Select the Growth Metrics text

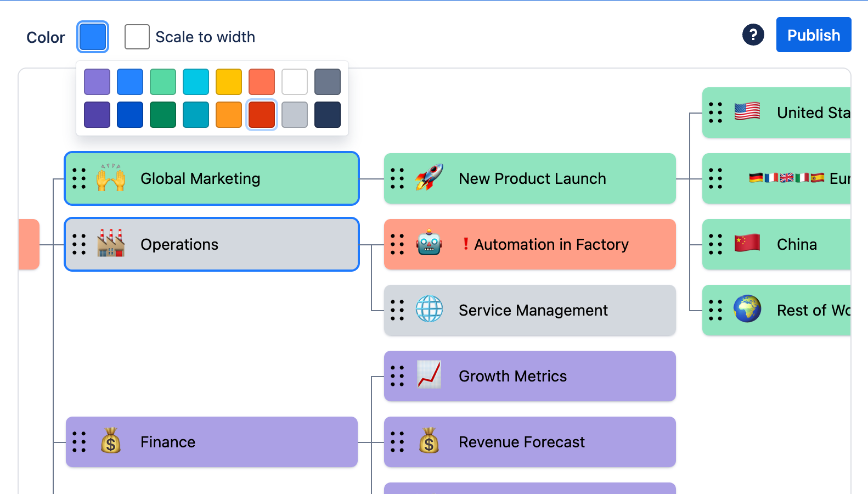(512, 376)
